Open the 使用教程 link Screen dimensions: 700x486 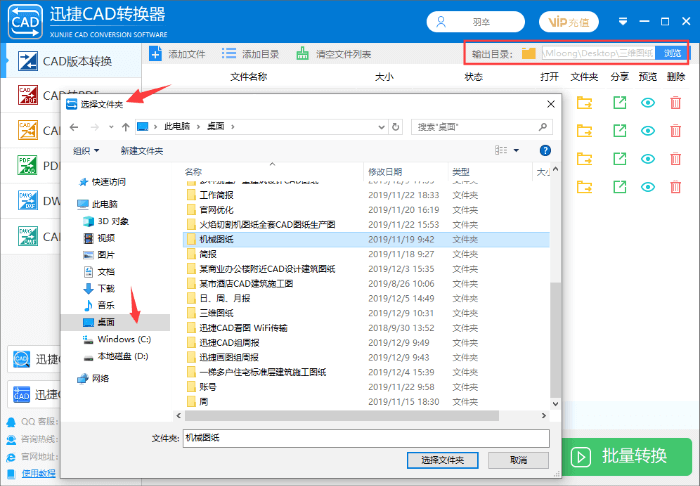click(x=39, y=473)
